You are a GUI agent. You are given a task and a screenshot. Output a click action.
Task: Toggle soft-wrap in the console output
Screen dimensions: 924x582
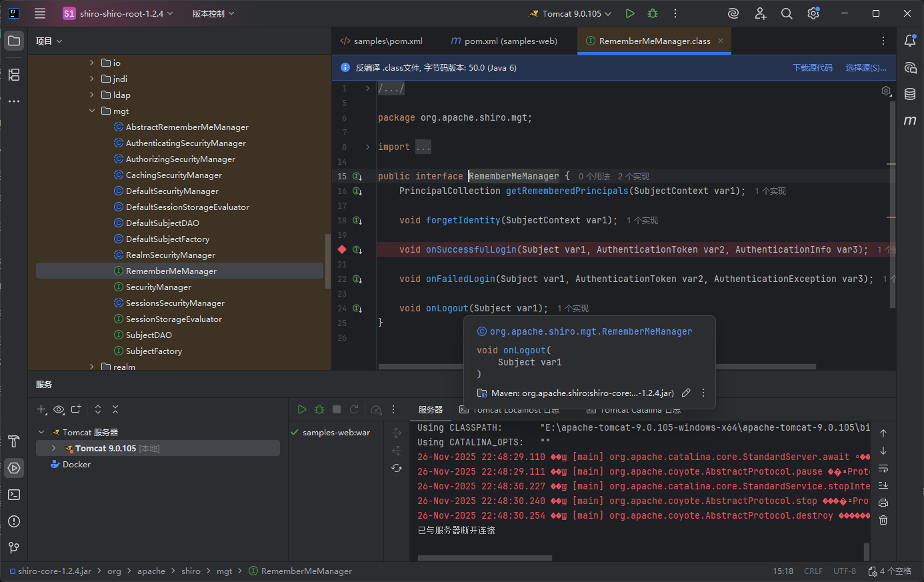[x=883, y=469]
